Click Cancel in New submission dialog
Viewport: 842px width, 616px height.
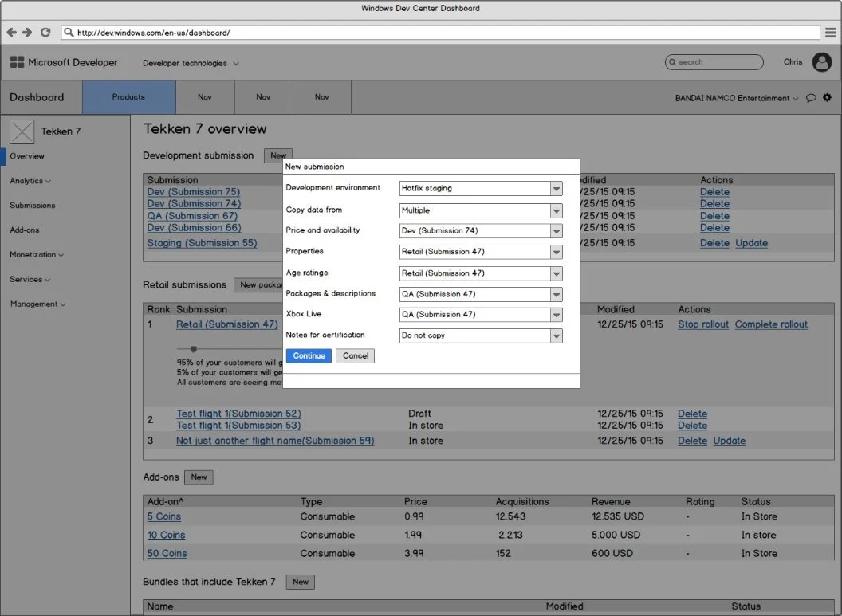point(356,355)
